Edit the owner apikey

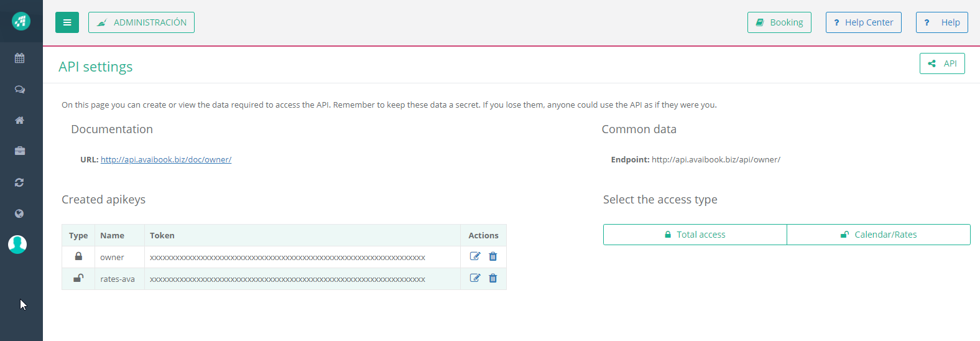[x=475, y=256]
